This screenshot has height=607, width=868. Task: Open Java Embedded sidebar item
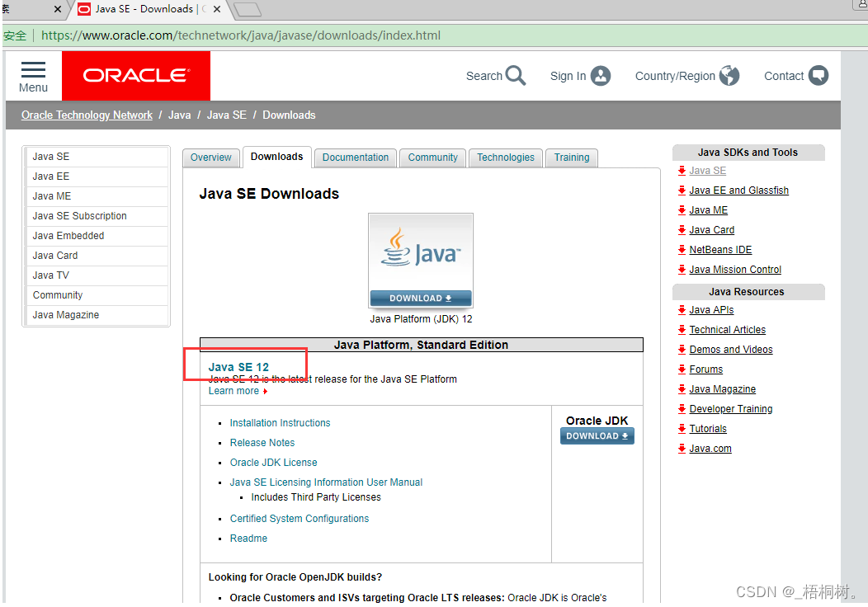(97, 236)
